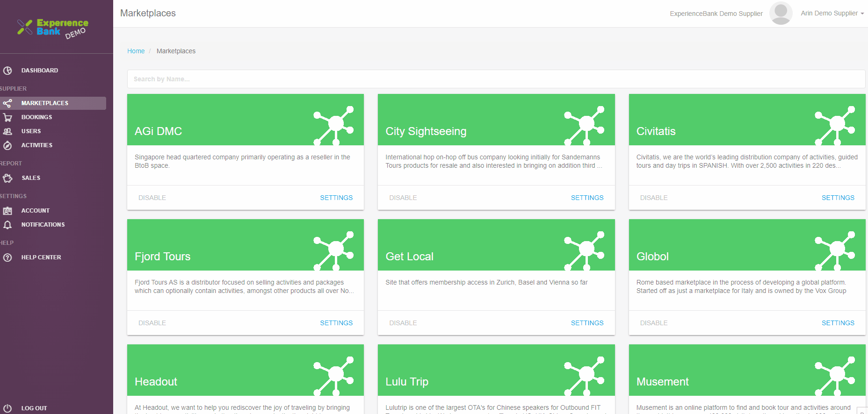The image size is (868, 414).
Task: Click the Search by Name field
Action: (x=496, y=79)
